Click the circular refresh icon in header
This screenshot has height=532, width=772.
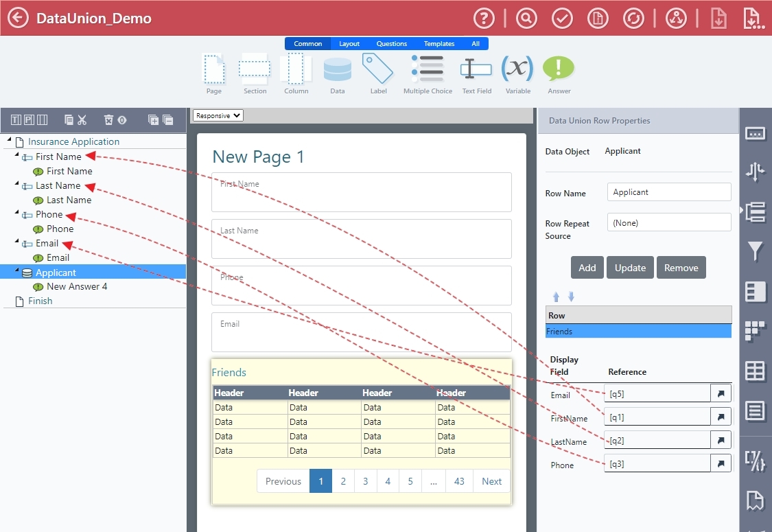(633, 19)
